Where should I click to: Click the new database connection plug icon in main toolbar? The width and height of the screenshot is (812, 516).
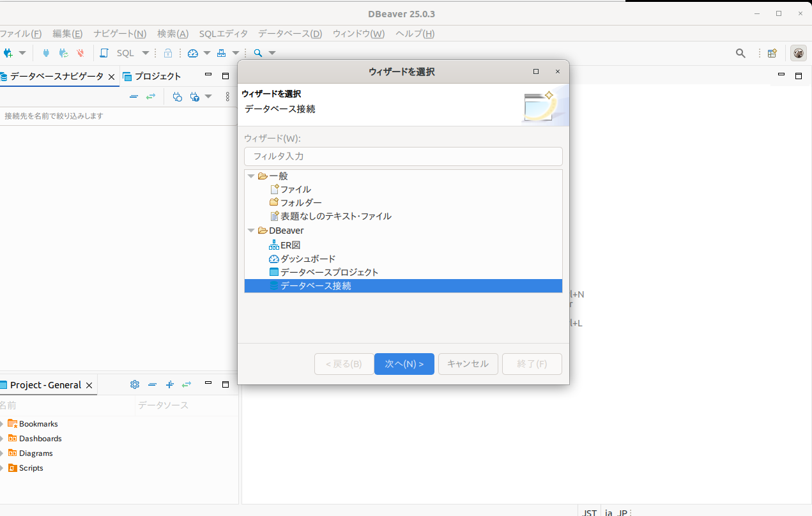[8, 53]
